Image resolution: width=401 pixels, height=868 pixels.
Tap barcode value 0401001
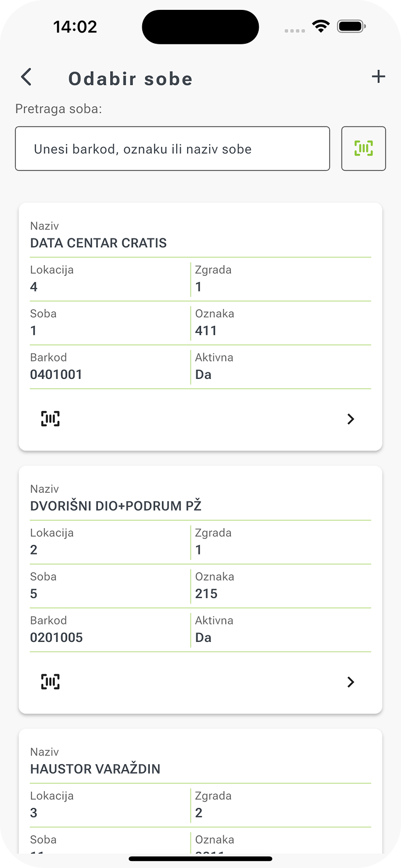tap(57, 374)
